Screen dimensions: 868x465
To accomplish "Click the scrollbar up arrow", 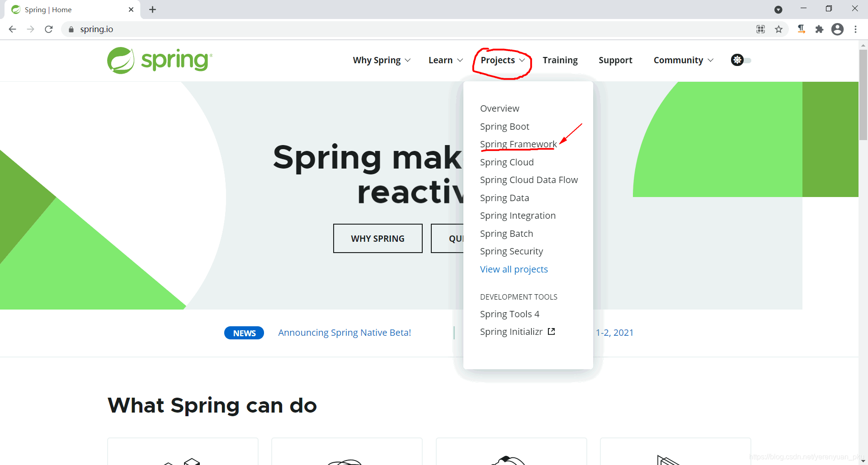I will 863,45.
